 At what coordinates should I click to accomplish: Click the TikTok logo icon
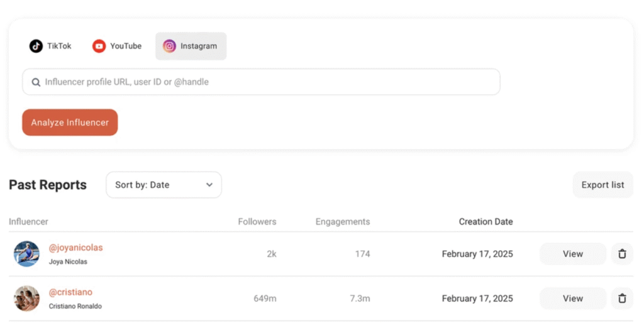(x=36, y=46)
